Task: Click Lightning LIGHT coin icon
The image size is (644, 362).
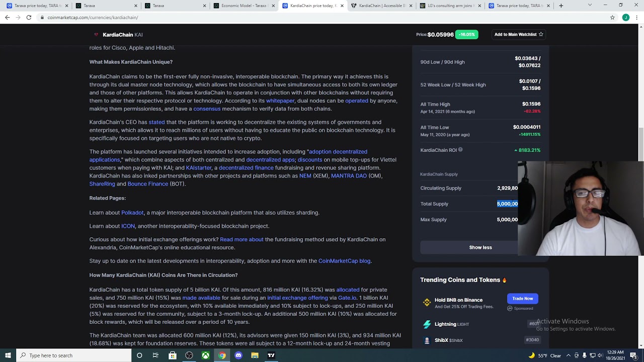Action: click(x=427, y=324)
